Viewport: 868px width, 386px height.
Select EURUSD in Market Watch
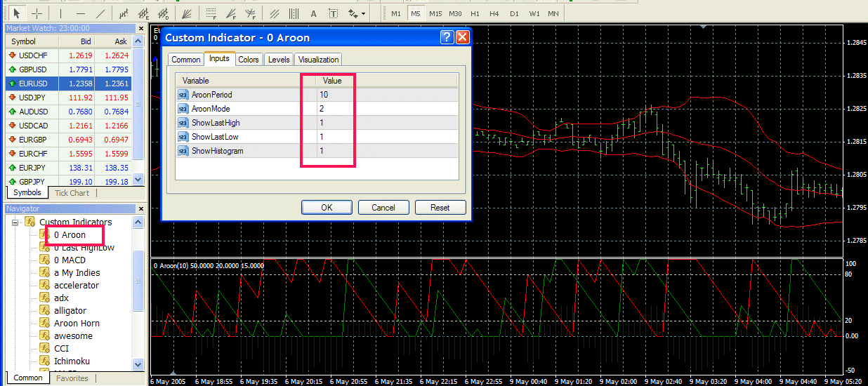click(x=34, y=83)
